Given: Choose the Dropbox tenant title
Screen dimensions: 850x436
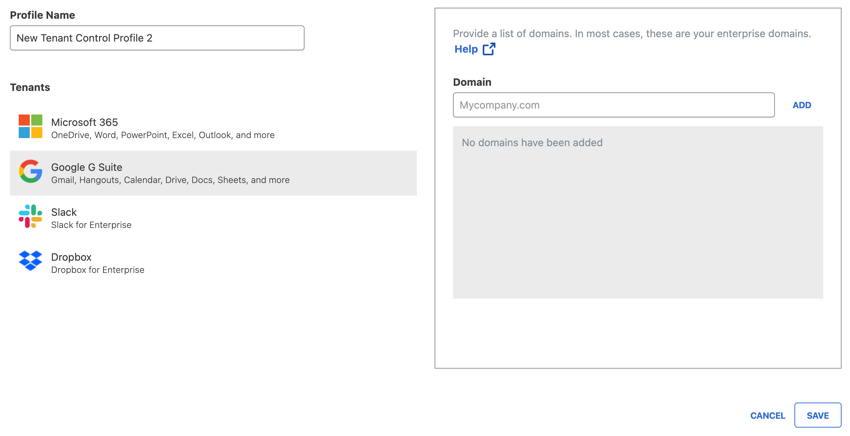Looking at the screenshot, I should (x=71, y=257).
